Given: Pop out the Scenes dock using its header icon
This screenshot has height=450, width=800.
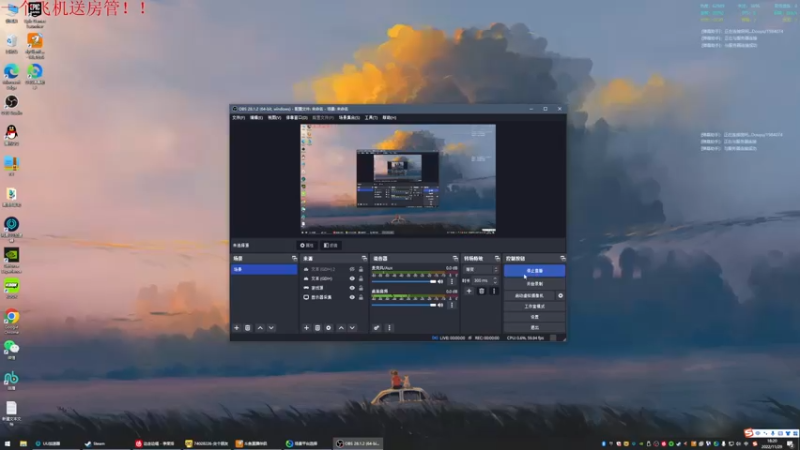Looking at the screenshot, I should coord(294,258).
